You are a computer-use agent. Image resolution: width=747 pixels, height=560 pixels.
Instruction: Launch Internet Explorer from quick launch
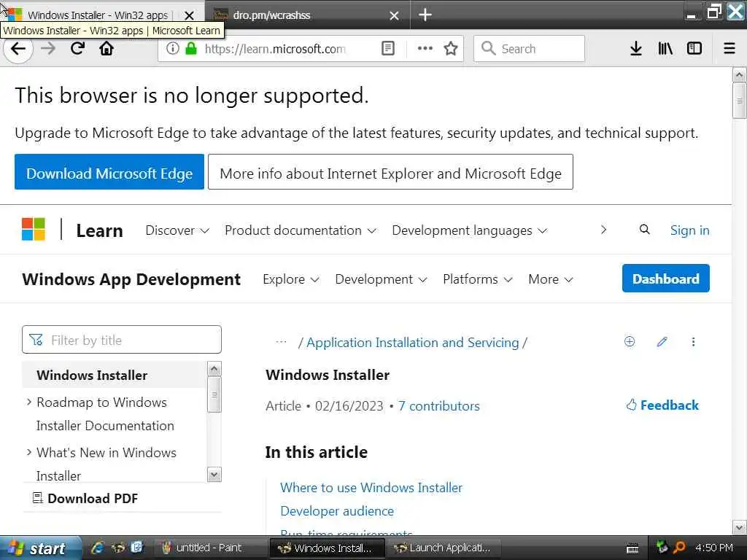pos(98,548)
